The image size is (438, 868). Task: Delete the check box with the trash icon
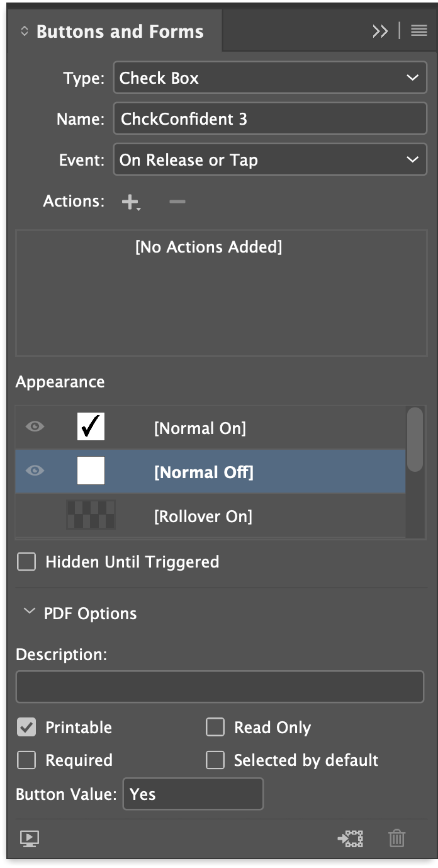pos(396,838)
